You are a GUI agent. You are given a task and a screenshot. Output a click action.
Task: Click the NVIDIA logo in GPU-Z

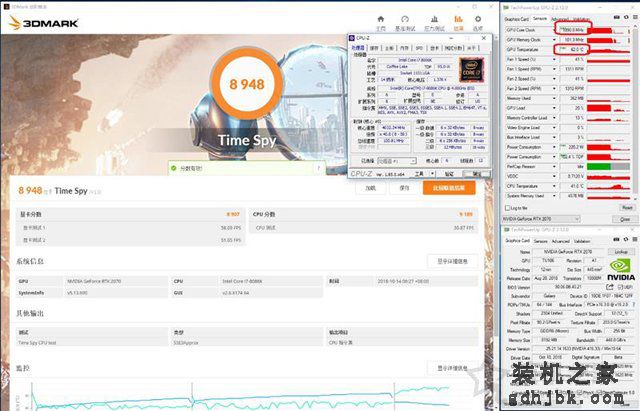pyautogui.click(x=621, y=271)
